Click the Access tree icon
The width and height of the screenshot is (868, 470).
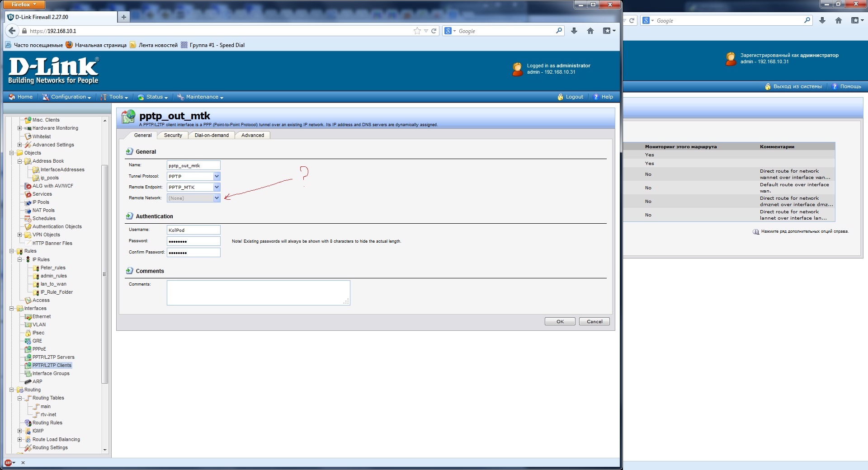coord(28,301)
